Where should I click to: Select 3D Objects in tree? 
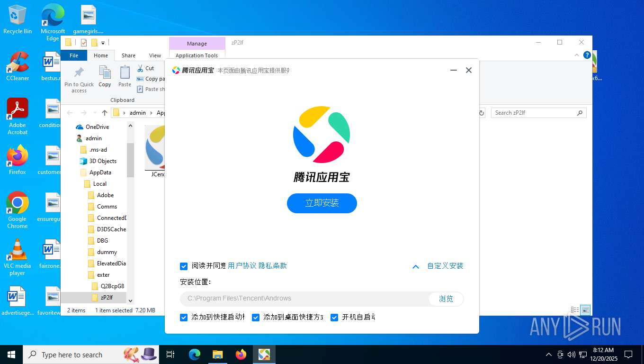(103, 161)
